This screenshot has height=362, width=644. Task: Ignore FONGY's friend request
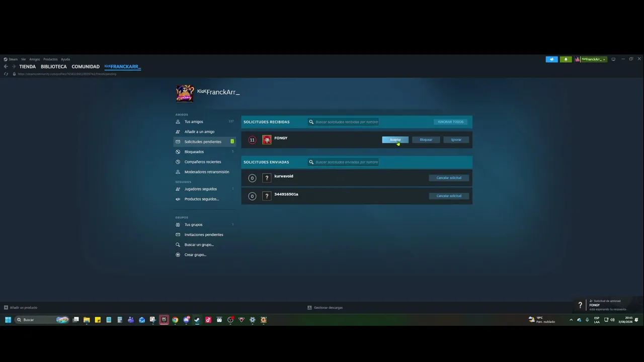click(x=456, y=140)
